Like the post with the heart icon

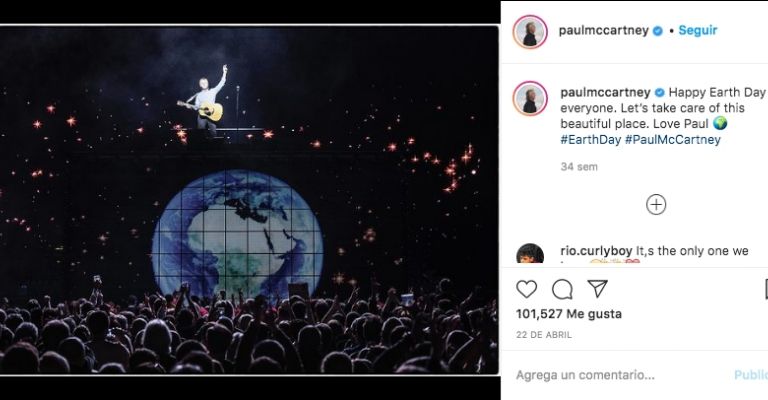(527, 289)
